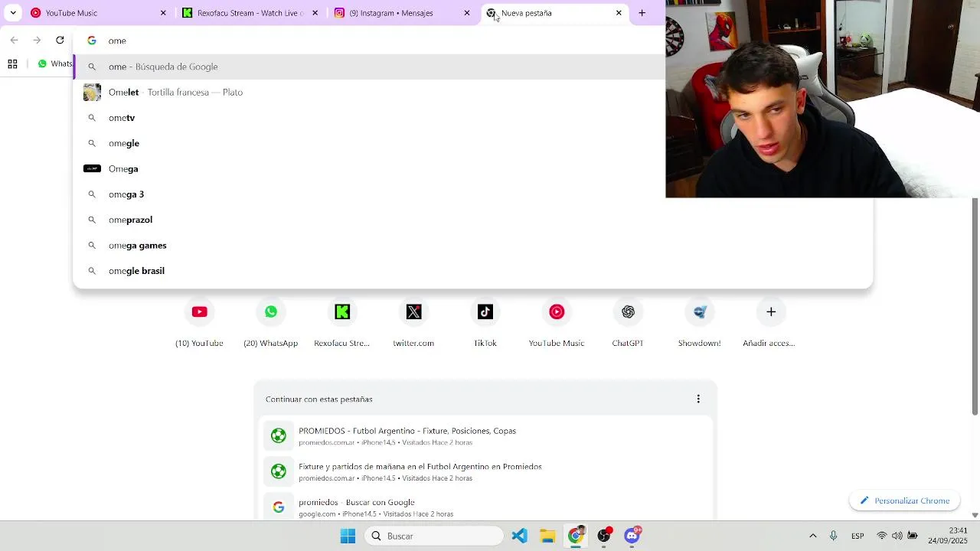This screenshot has width=980, height=551.
Task: Click the address bar containing 'ome'
Action: pyautogui.click(x=367, y=41)
